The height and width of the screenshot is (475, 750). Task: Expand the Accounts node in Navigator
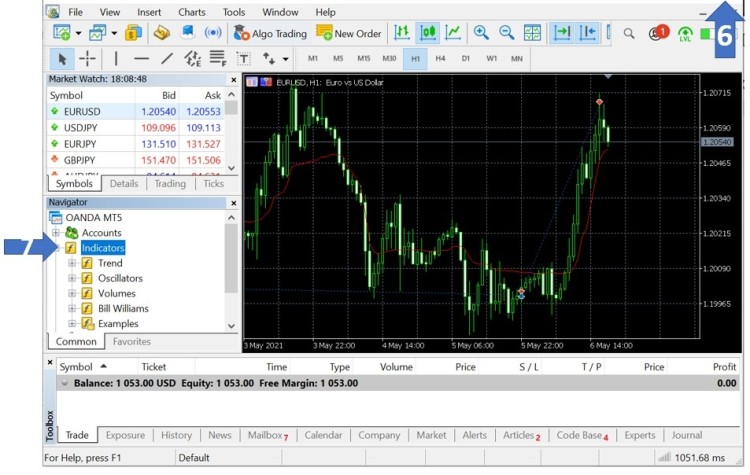tap(56, 233)
